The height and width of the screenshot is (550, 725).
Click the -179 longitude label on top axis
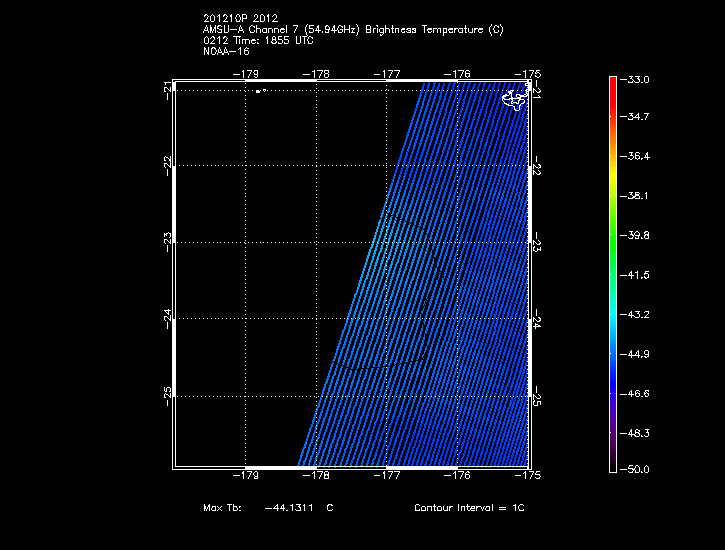click(x=246, y=73)
